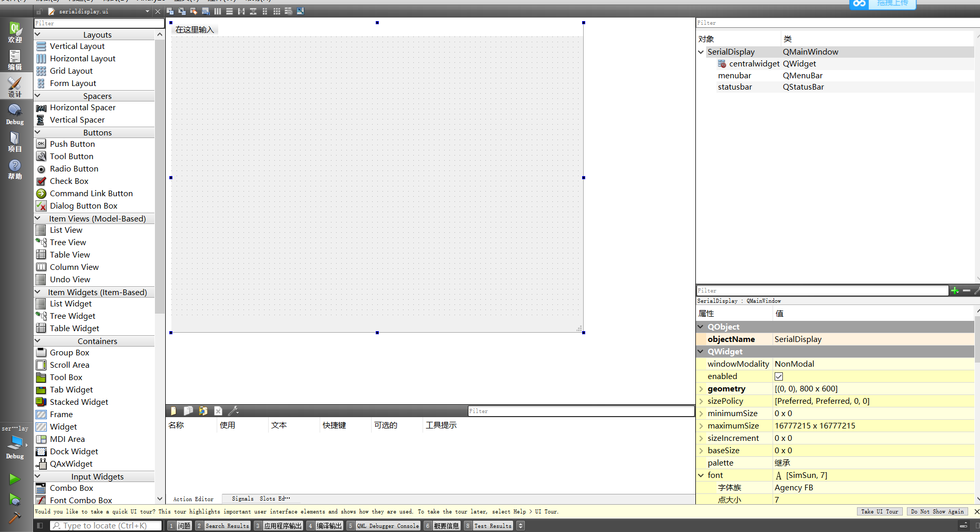Viewport: 980px width, 532px height.
Task: Click the Type to locate search field
Action: [x=106, y=526]
